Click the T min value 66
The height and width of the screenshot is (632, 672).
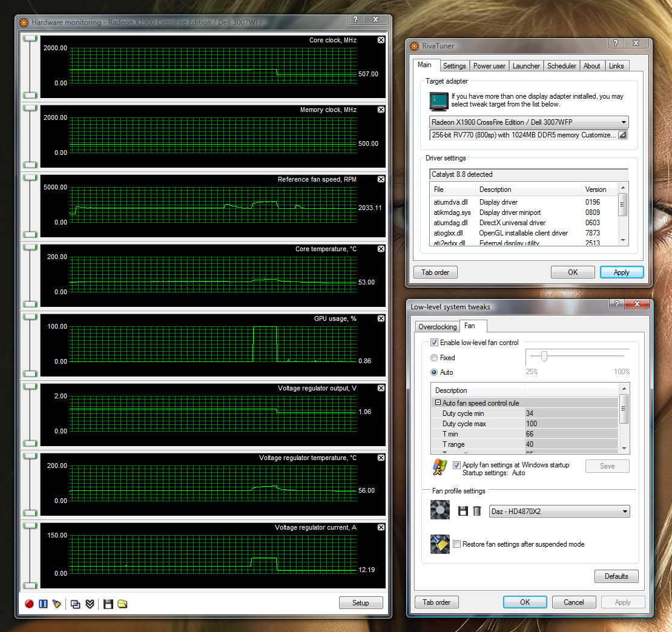pos(572,434)
